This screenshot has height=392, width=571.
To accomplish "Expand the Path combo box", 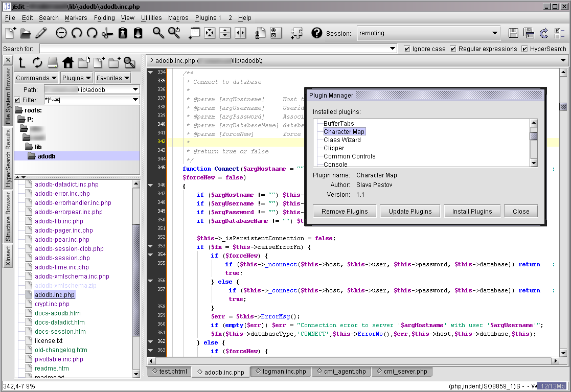I will tap(135, 89).
